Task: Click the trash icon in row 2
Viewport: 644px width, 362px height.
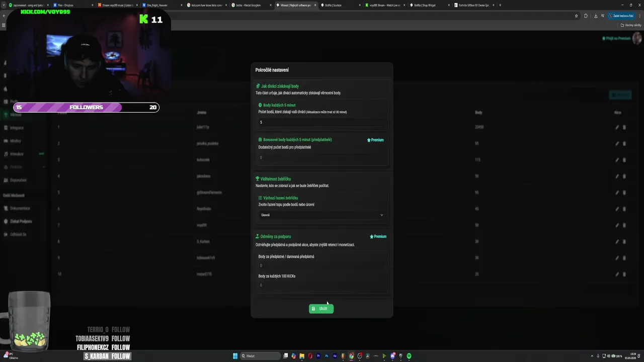Action: tap(624, 143)
